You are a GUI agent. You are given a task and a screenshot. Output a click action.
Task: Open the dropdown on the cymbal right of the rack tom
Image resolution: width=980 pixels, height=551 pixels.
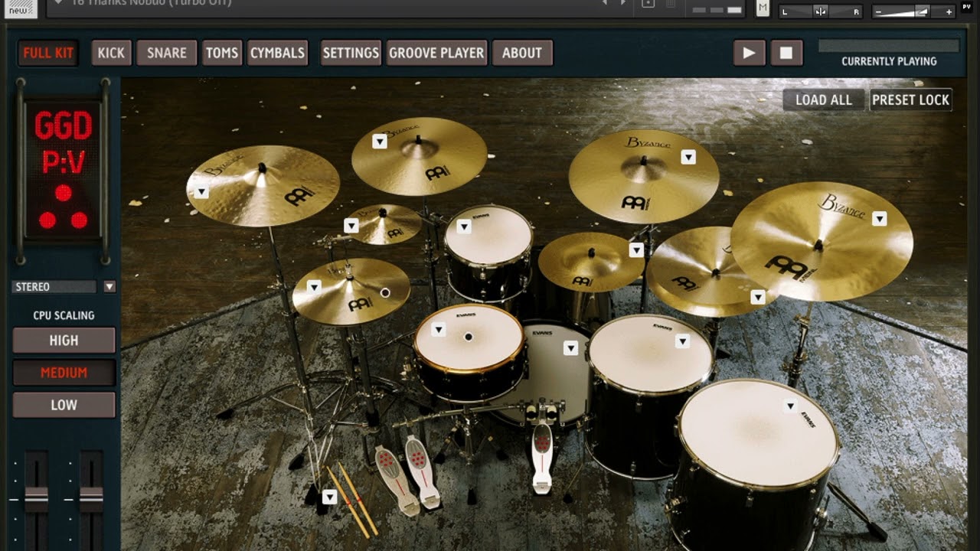(688, 157)
